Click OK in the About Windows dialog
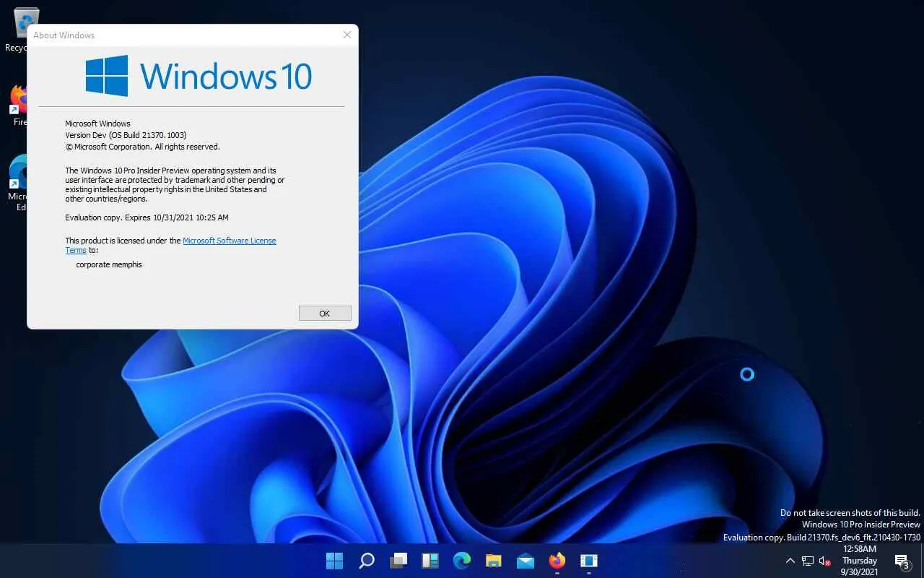This screenshot has height=578, width=924. click(325, 314)
